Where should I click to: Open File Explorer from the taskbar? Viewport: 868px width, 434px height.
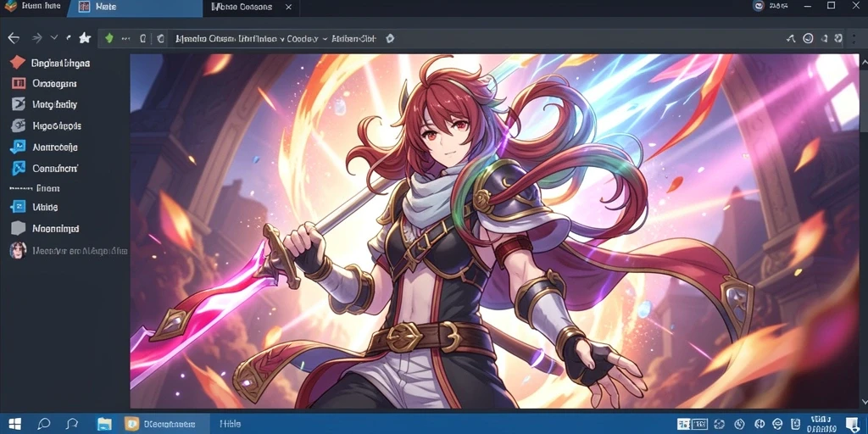pyautogui.click(x=104, y=424)
